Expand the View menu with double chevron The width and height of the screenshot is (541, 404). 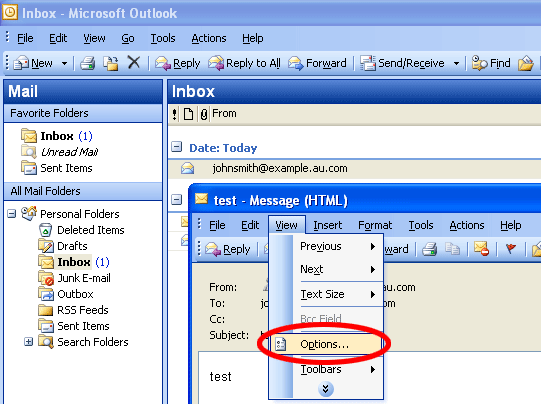(325, 389)
